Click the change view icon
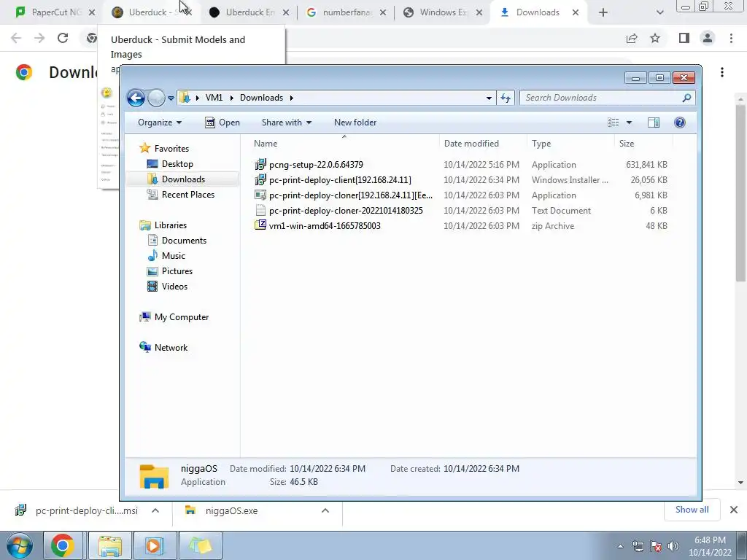This screenshot has width=747, height=560. [x=613, y=122]
